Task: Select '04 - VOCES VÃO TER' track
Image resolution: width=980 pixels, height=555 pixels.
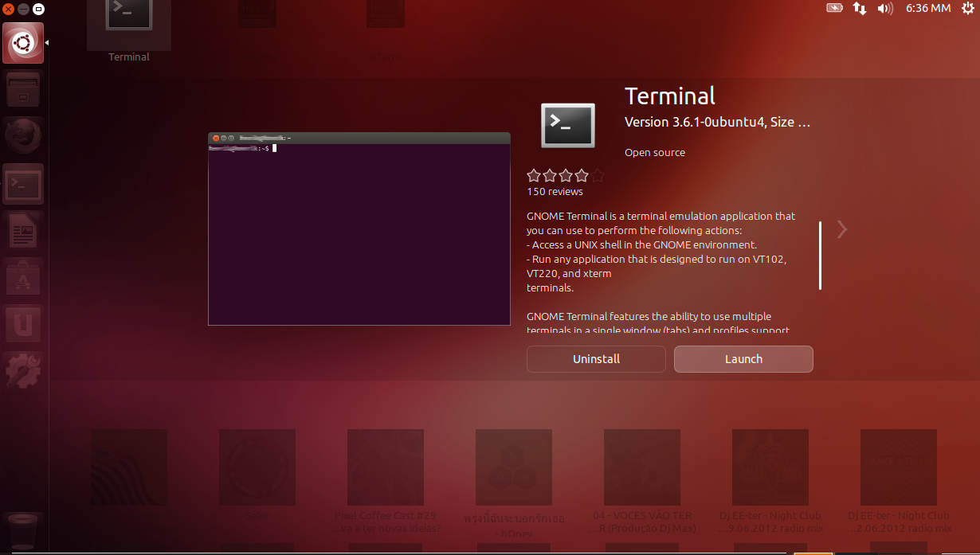Action: point(642,482)
